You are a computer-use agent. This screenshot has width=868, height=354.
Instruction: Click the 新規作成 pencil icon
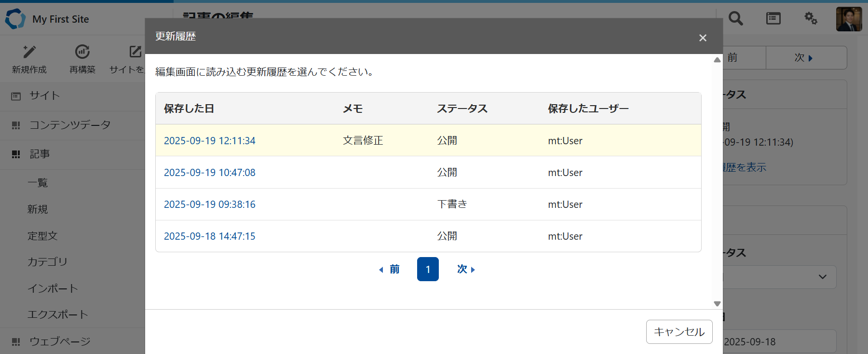tap(29, 52)
